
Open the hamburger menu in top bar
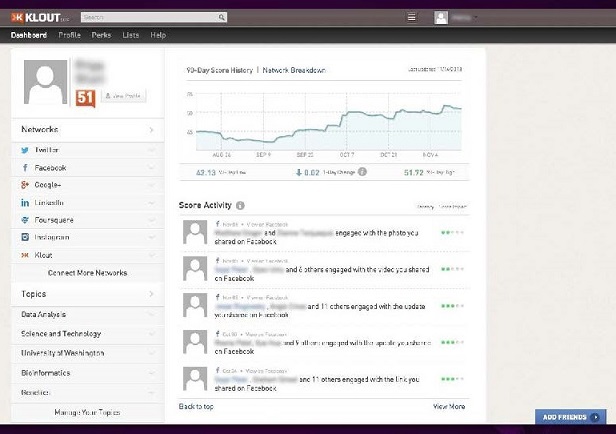(x=411, y=17)
